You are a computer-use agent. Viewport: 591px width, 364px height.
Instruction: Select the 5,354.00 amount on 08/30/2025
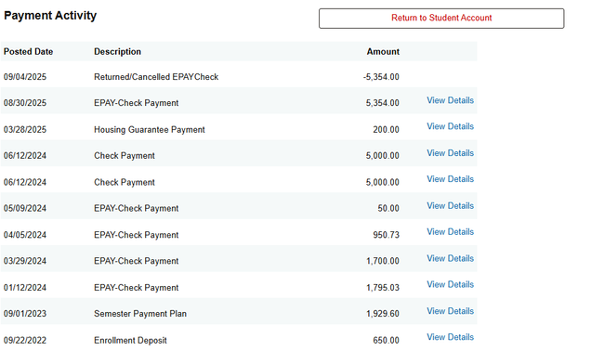pyautogui.click(x=382, y=103)
